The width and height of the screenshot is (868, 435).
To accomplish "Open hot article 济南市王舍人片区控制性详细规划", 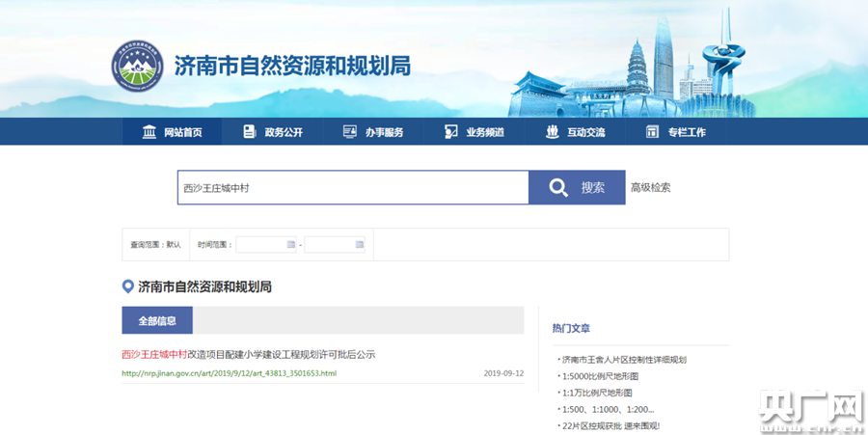I will pyautogui.click(x=624, y=360).
